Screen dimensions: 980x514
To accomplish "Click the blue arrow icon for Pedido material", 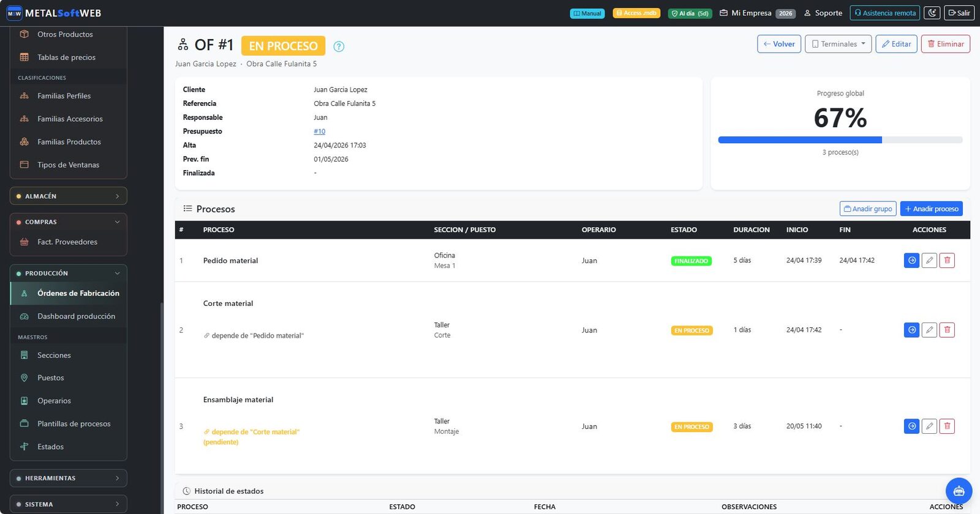I will pos(911,261).
